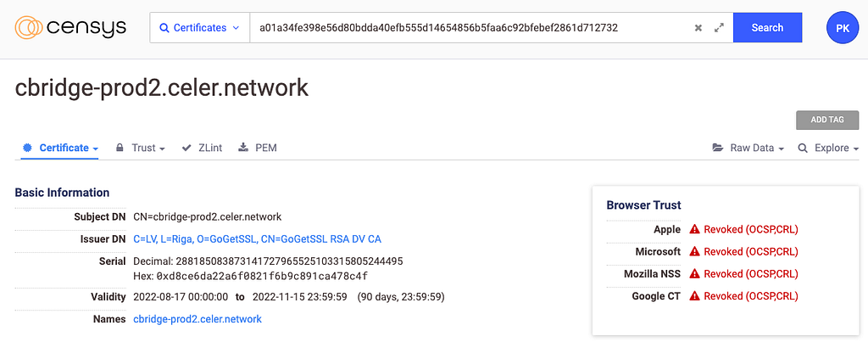Open the GoGetSSL Issuer DN link
868x342 pixels.
click(258, 239)
